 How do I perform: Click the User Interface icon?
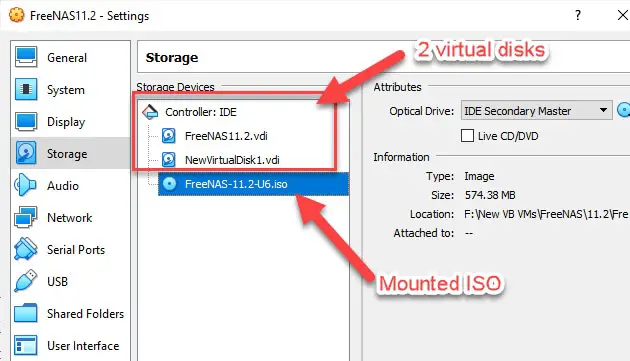pyautogui.click(x=26, y=345)
